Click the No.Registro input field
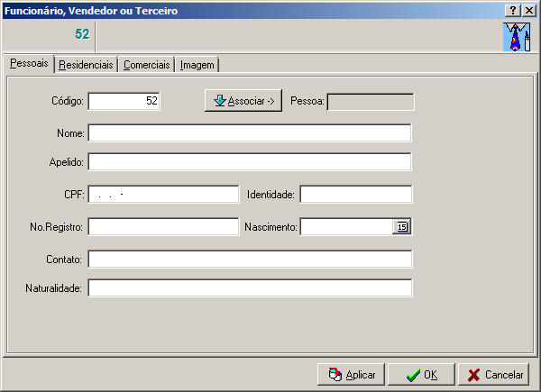This screenshot has width=541, height=392. tap(162, 227)
